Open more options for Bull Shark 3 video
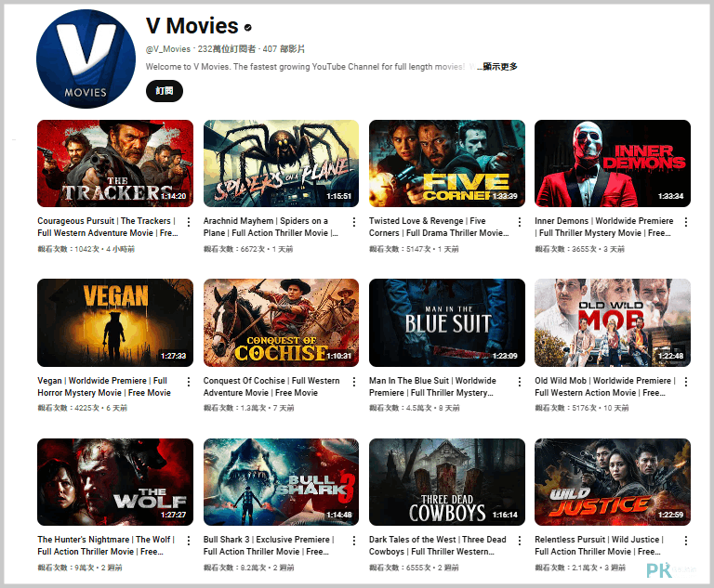The width and height of the screenshot is (714, 588). [x=354, y=541]
